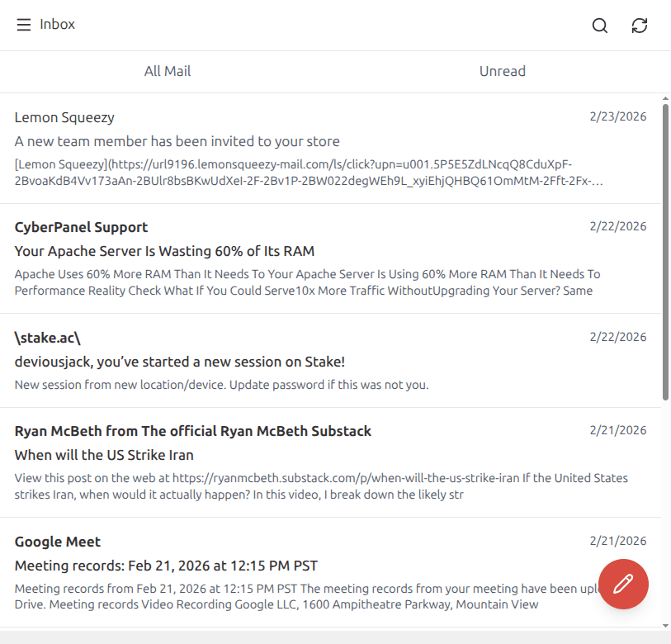Click the Inbox title label

(58, 25)
